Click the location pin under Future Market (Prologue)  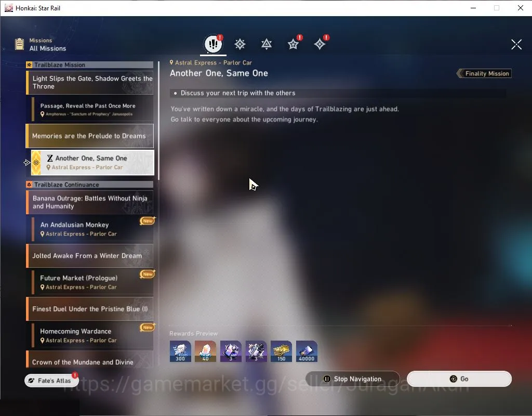(43, 287)
